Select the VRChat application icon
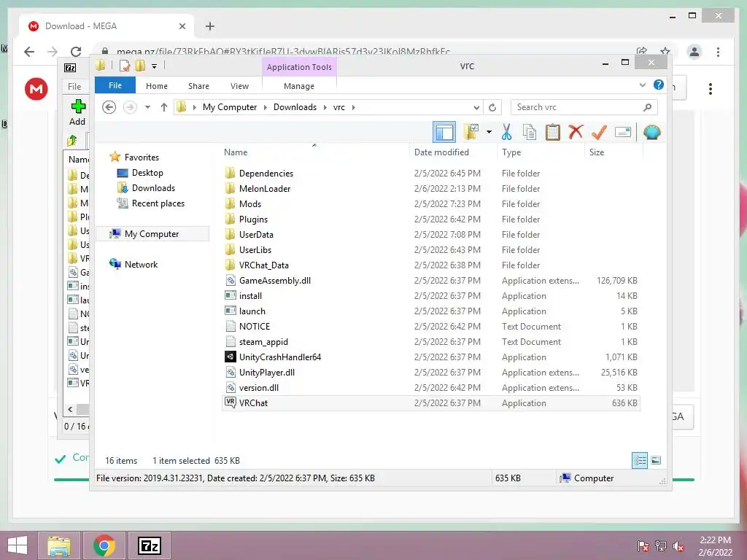The image size is (747, 560). (231, 402)
